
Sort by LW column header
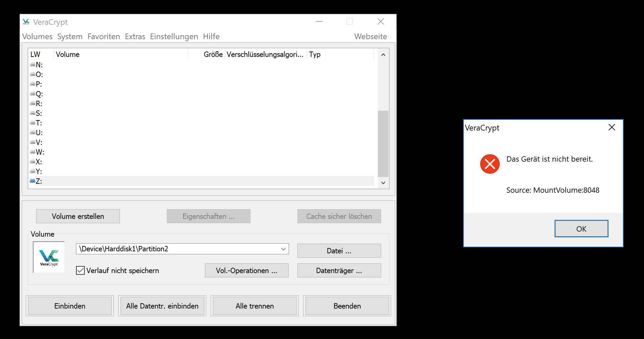(x=41, y=54)
